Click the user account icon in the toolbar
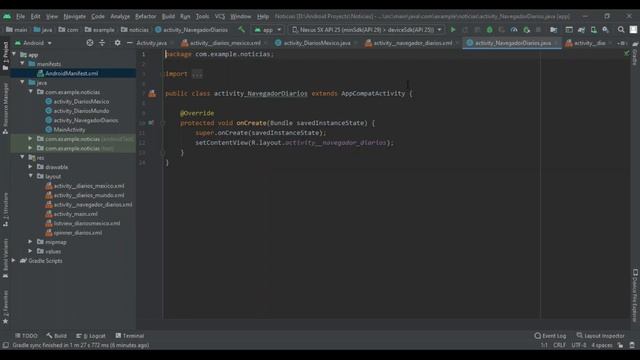 click(633, 30)
